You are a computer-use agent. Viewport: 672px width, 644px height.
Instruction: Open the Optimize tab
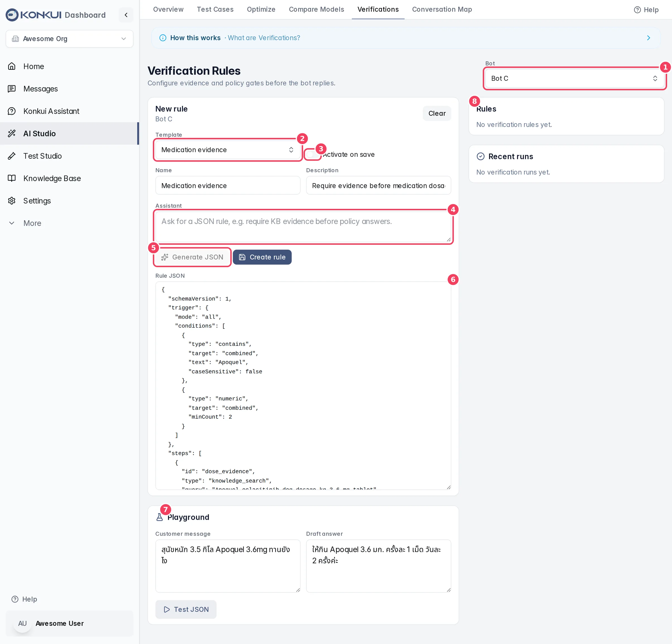[261, 9]
